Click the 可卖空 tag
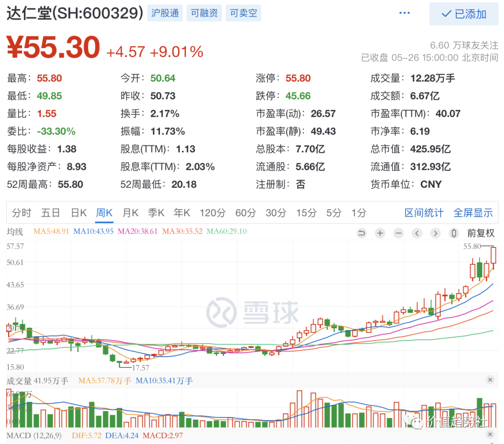The height and width of the screenshot is (444, 504). pyautogui.click(x=243, y=13)
